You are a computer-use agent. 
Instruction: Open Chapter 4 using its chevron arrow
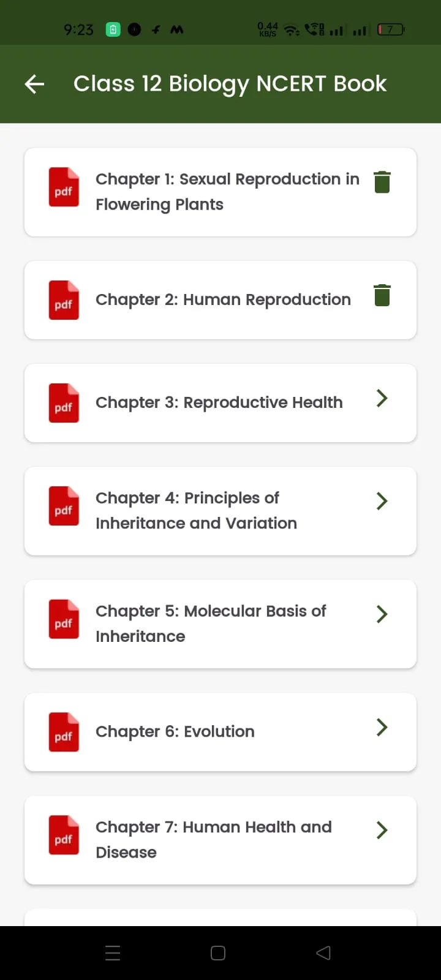click(382, 501)
